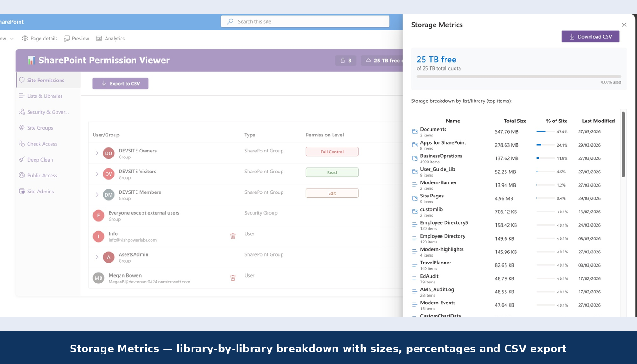Viewport: 637px width, 364px height.
Task: Click the 25 TB free cloud badge
Action: point(382,61)
